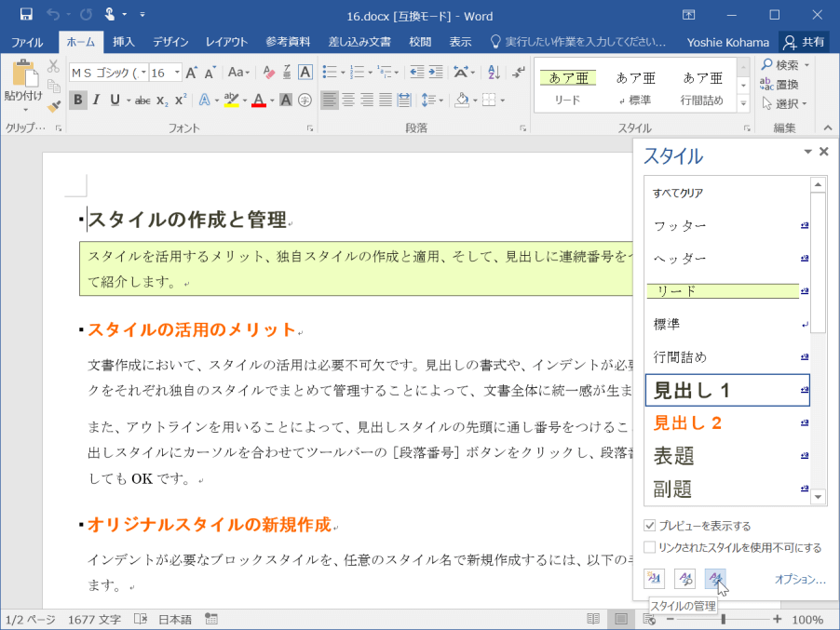This screenshot has height=630, width=840.
Task: Click the Enclose Characters circle icon
Action: 305,101
